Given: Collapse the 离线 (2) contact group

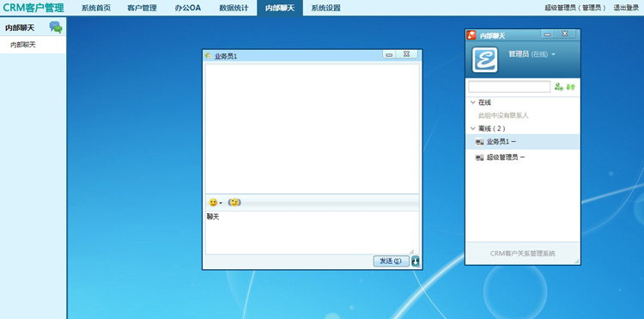Looking at the screenshot, I should point(472,129).
